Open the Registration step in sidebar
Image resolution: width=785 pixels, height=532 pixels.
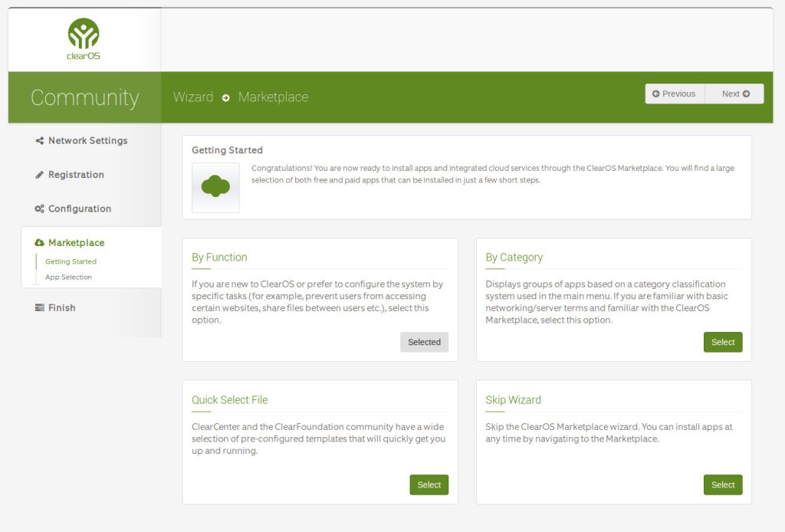tap(76, 175)
